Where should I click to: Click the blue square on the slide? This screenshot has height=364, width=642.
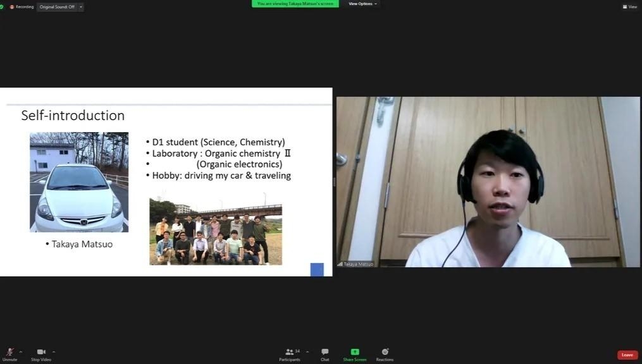(x=317, y=270)
